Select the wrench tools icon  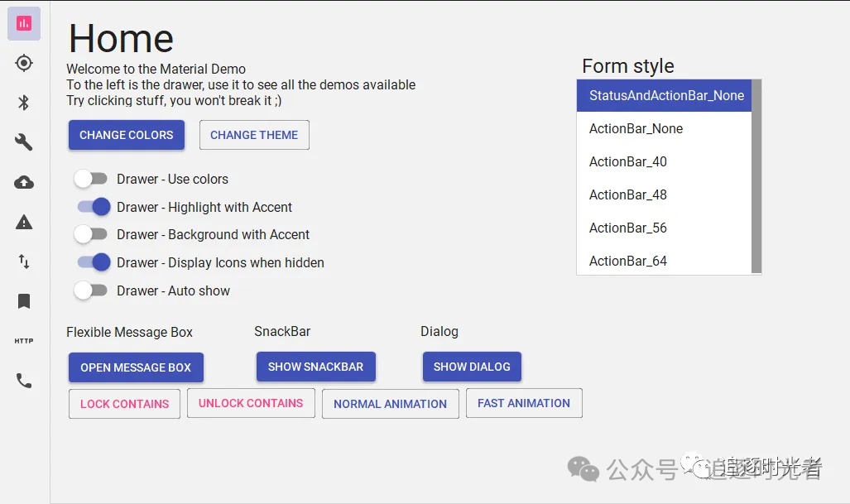24,142
